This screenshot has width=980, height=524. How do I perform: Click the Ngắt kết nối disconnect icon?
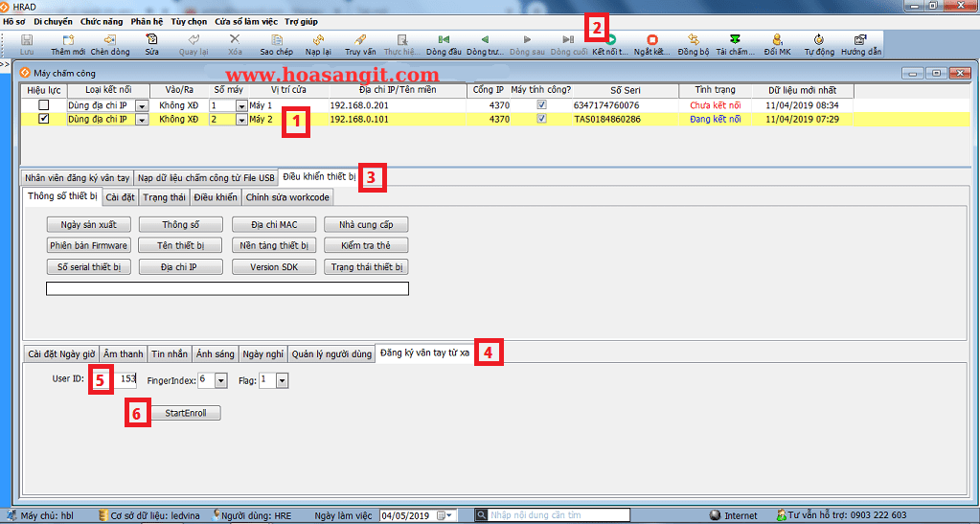[652, 40]
